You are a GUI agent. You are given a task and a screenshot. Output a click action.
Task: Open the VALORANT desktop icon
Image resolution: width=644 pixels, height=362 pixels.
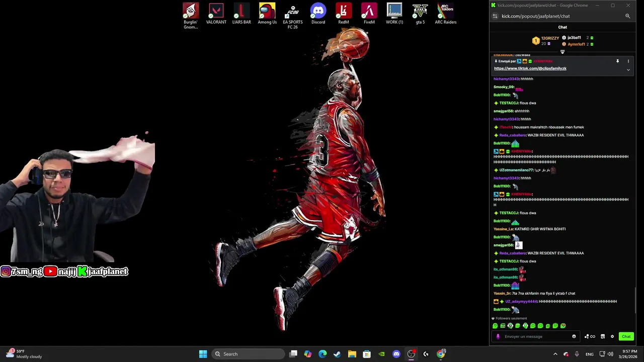coord(216,14)
